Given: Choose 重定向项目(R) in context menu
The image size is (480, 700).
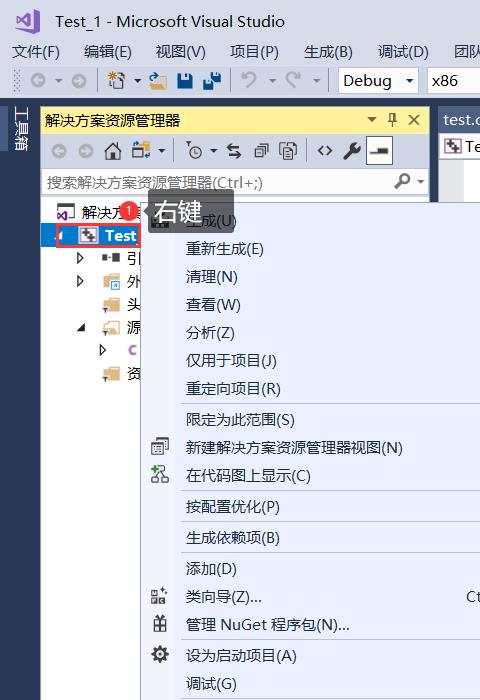Looking at the screenshot, I should point(233,389).
